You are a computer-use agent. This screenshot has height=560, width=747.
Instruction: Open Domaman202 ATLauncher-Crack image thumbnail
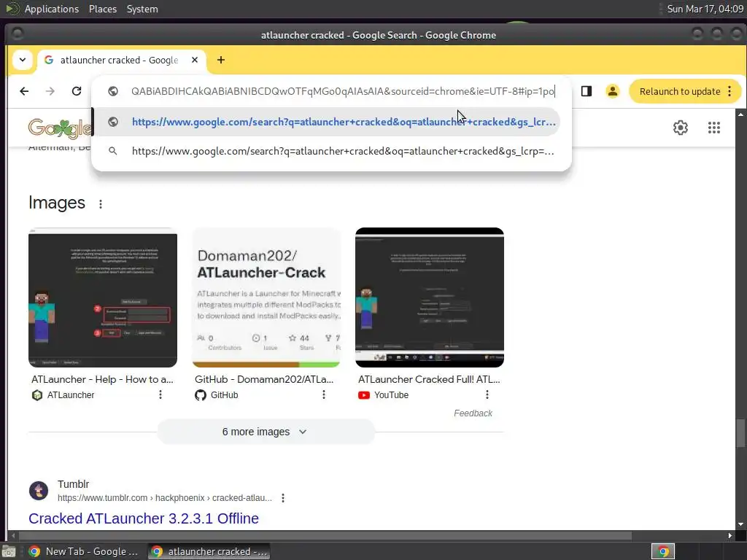(x=266, y=297)
